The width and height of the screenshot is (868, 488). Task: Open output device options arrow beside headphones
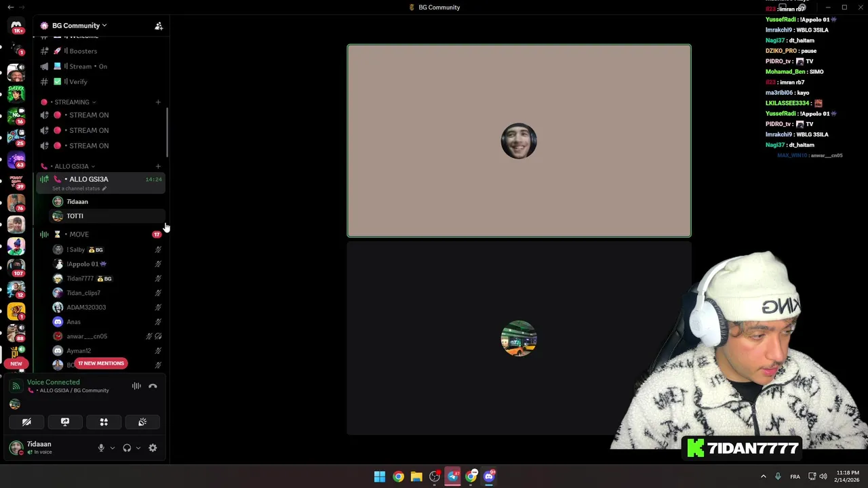pyautogui.click(x=138, y=448)
